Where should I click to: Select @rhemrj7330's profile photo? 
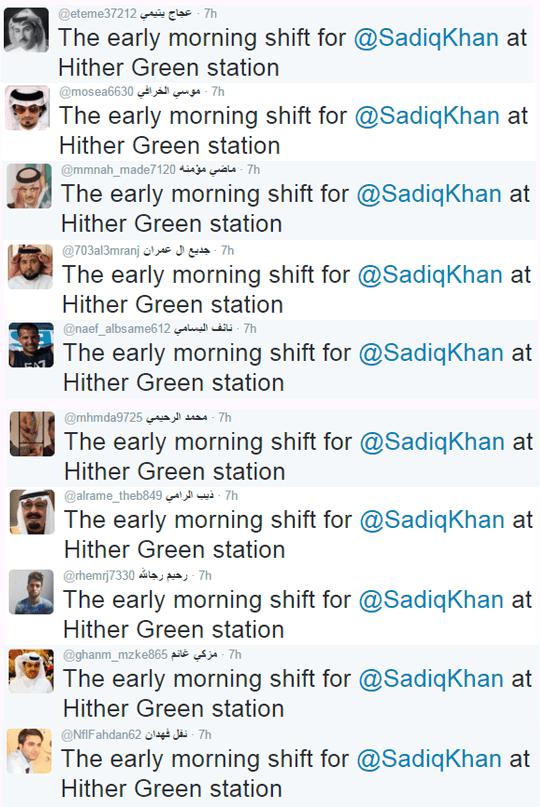pos(31,592)
